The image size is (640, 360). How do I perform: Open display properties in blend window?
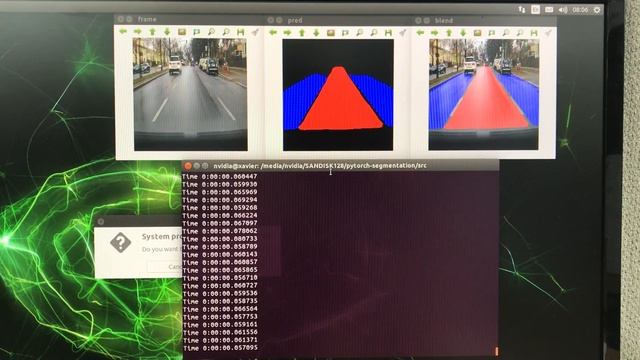(548, 32)
